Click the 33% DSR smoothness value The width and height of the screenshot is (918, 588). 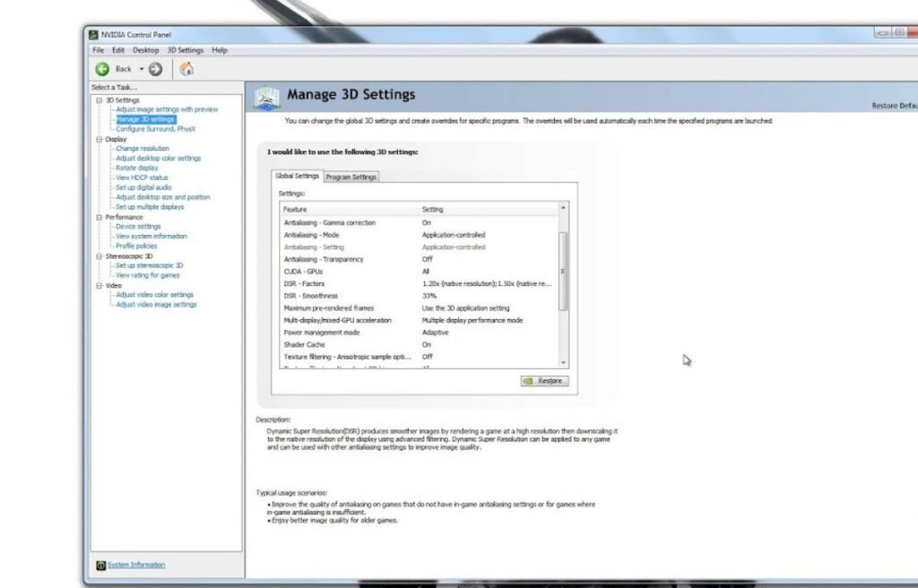pos(429,297)
